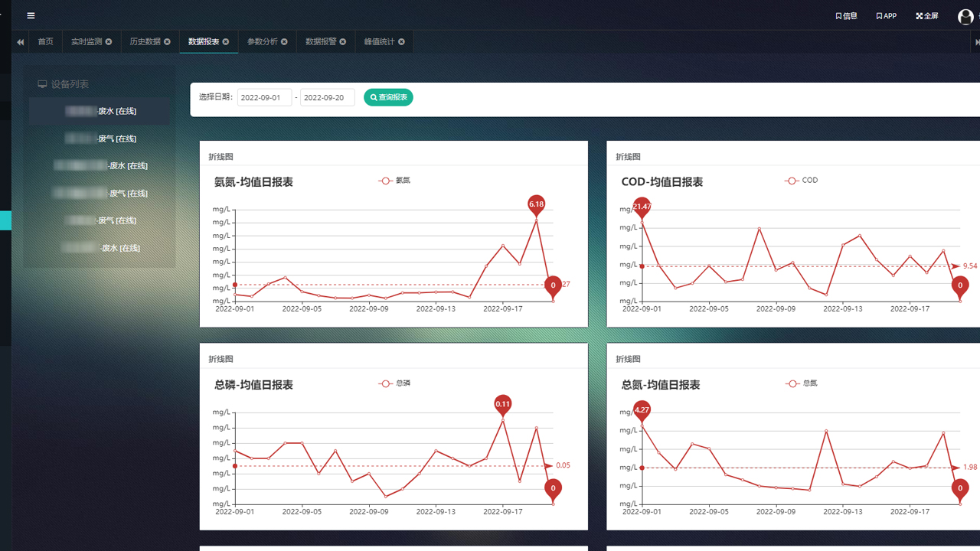This screenshot has height=551, width=980.
Task: Click the 6.18 peak marker on 氨氮 chart
Action: click(x=536, y=204)
